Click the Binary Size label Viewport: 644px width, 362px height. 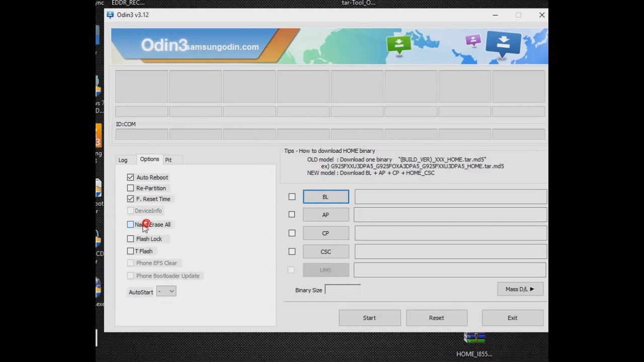tap(308, 290)
